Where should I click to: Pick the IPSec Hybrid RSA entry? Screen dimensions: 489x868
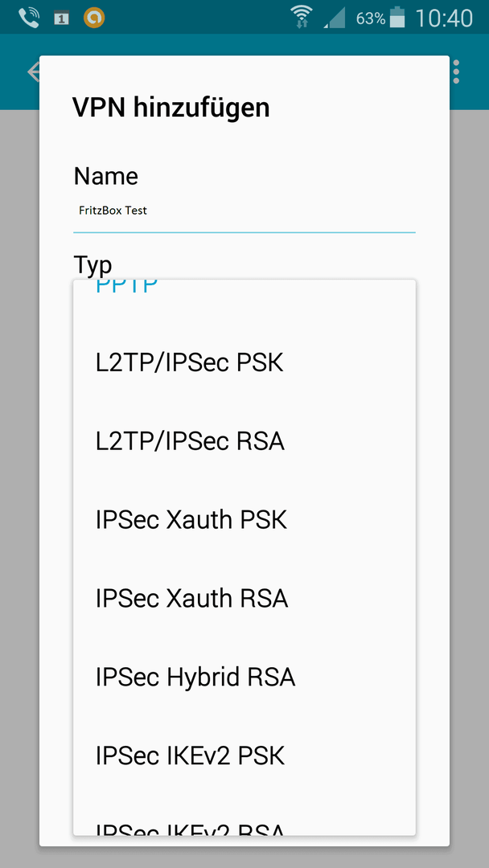click(244, 677)
